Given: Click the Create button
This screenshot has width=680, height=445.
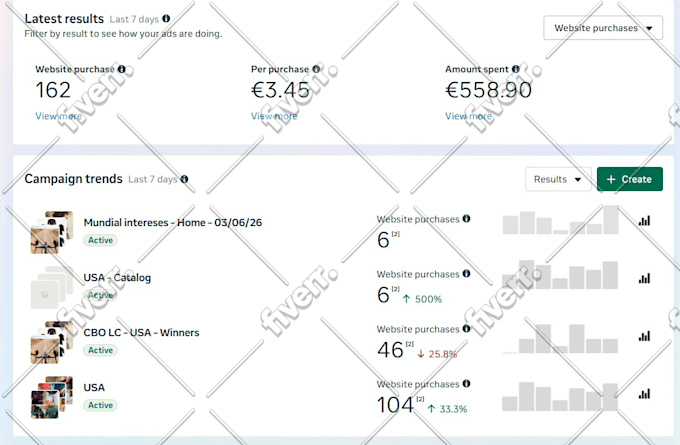Looking at the screenshot, I should [x=630, y=179].
